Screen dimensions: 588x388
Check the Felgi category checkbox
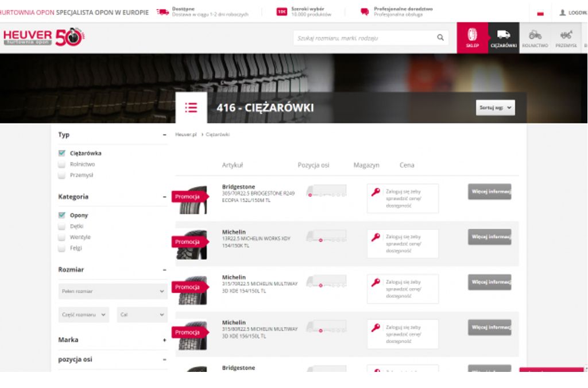(62, 248)
